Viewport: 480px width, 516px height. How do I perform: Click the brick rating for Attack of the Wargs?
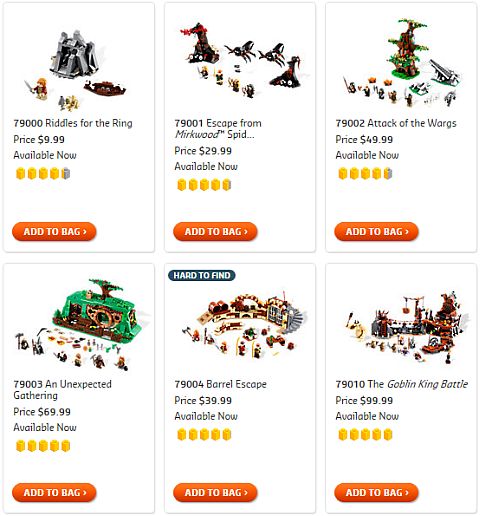pyautogui.click(x=365, y=174)
